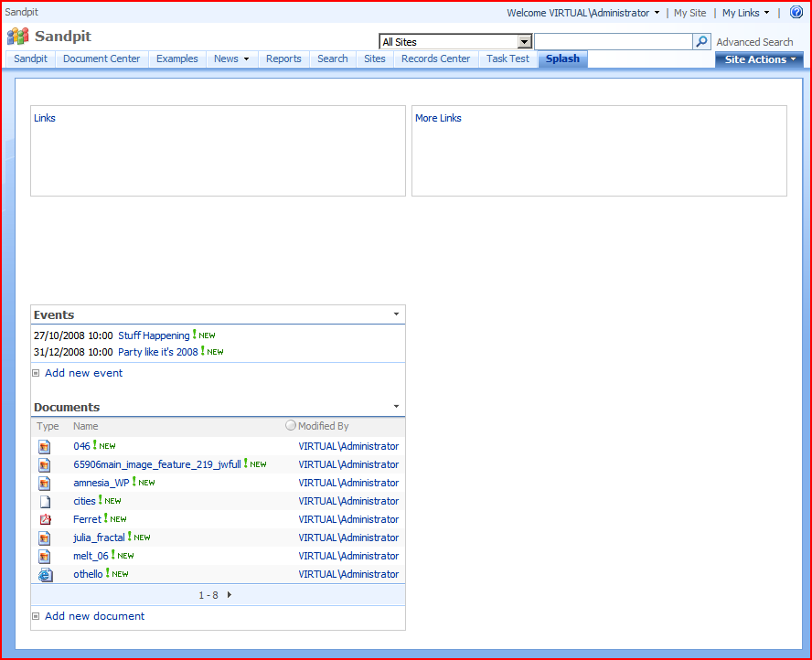812x660 pixels.
Task: Open the Documents web part menu arrow
Action: coord(396,407)
